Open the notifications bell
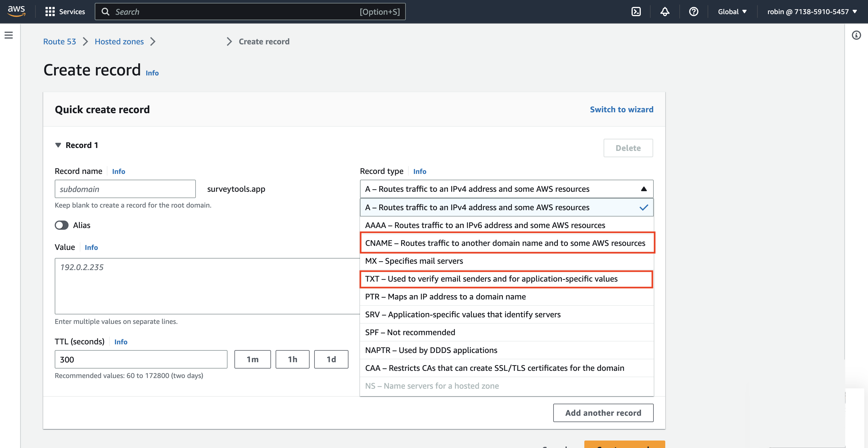This screenshot has width=868, height=448. 664,12
